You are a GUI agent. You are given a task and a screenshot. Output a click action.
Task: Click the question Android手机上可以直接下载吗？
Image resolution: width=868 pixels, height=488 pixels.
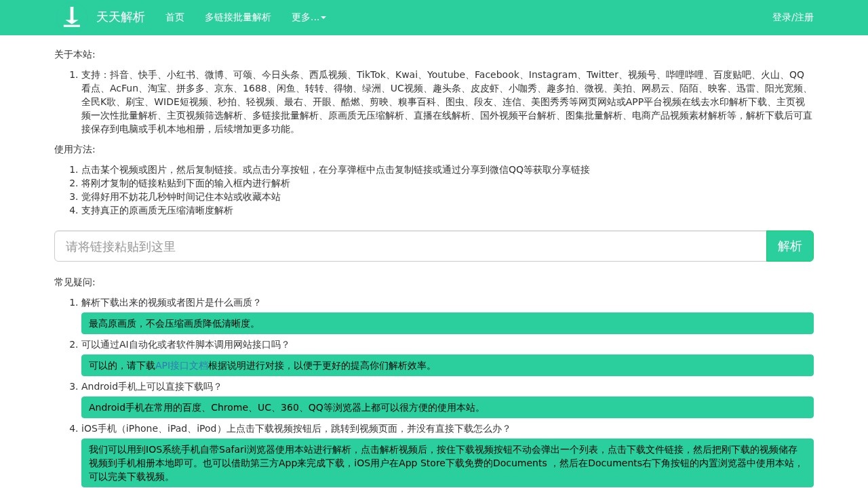pos(152,386)
